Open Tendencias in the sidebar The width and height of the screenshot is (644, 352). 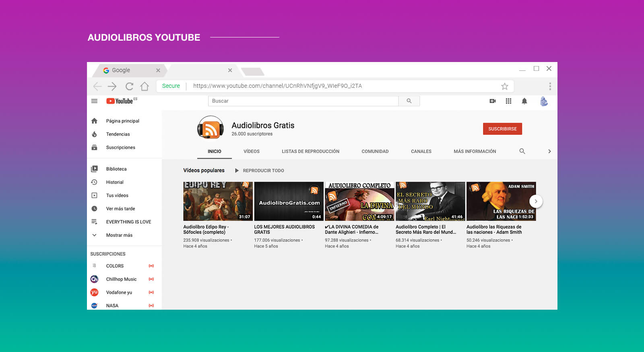[x=118, y=134]
